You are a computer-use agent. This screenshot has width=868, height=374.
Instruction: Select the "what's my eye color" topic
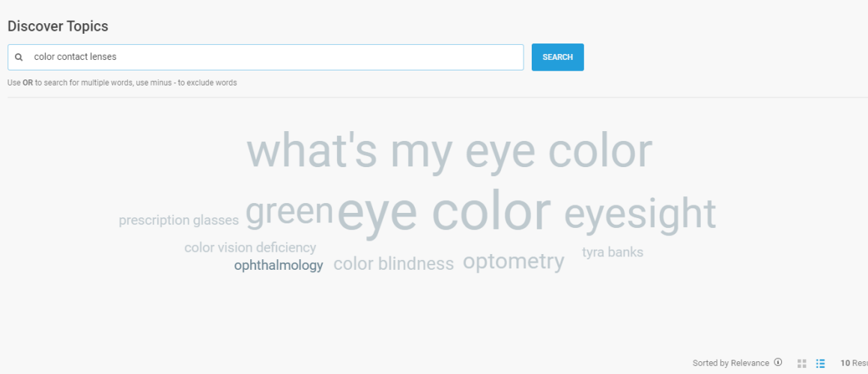(449, 151)
